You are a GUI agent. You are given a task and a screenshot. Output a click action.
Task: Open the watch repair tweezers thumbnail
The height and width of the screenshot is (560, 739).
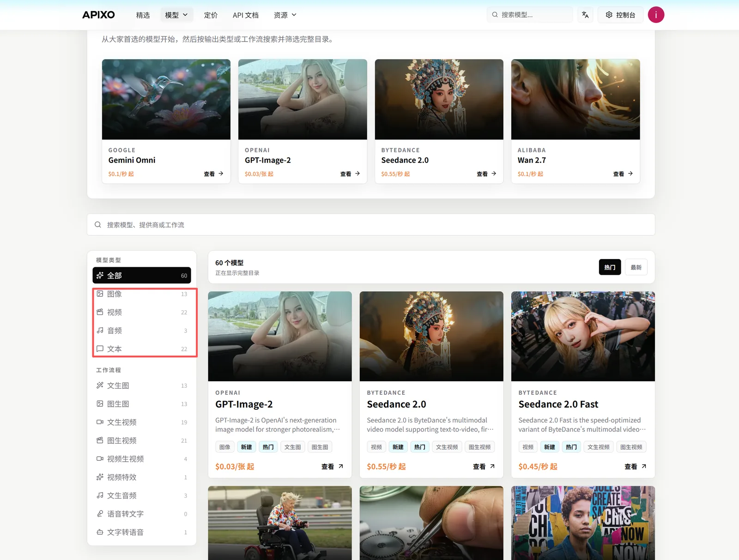point(431,523)
